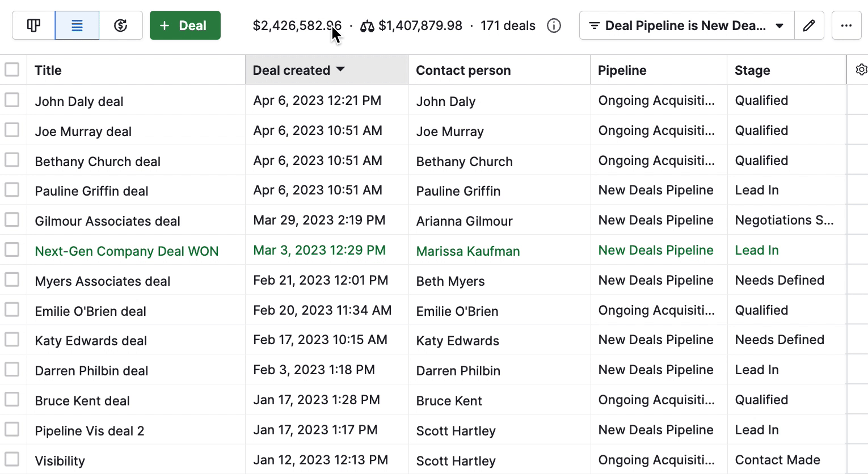Toggle the select-all checkbox in header
This screenshot has width=868, height=474.
[12, 70]
